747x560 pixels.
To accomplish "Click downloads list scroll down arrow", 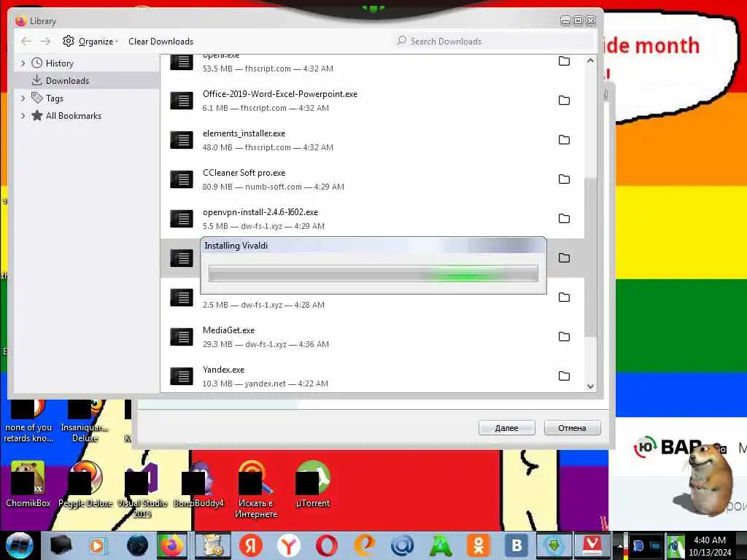I will click(x=590, y=386).
